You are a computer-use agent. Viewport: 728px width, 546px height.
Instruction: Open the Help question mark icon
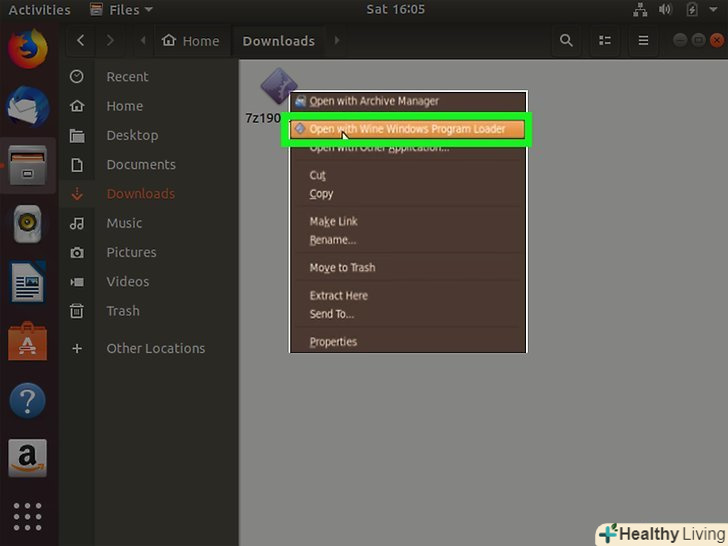(27, 400)
